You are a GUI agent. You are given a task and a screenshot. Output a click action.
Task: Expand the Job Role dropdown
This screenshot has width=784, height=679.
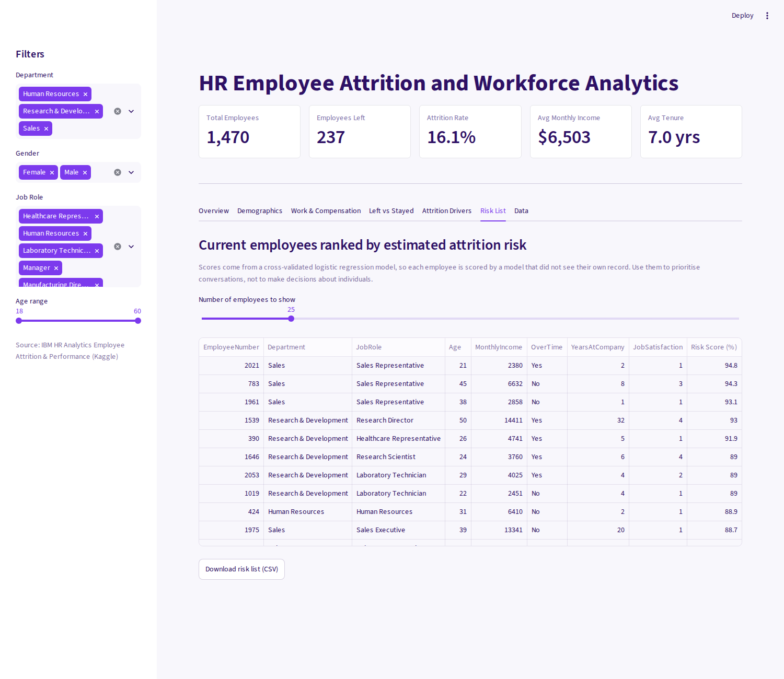pyautogui.click(x=131, y=247)
